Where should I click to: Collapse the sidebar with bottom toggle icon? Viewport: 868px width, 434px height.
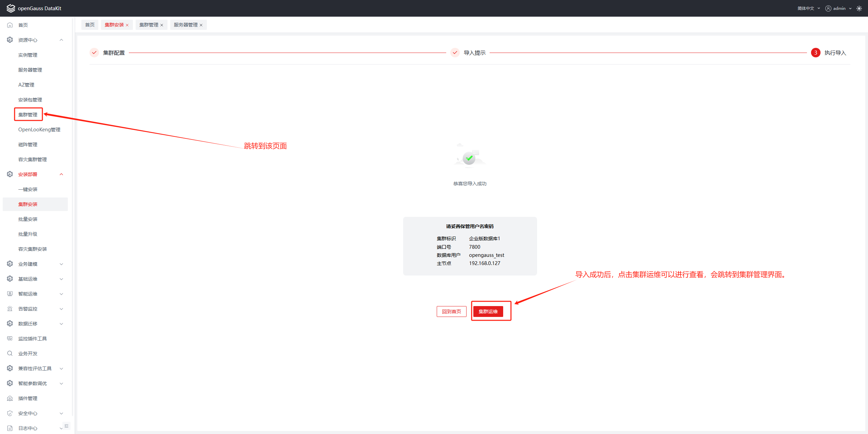pos(66,426)
